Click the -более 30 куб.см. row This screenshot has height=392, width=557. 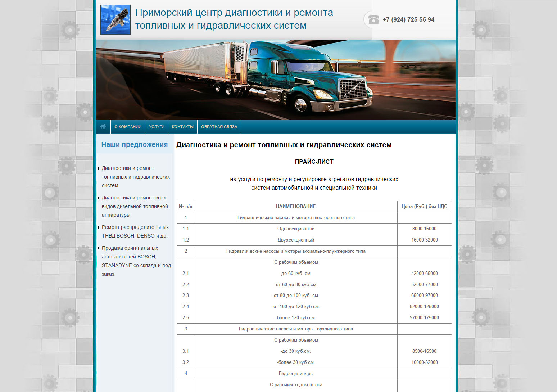click(296, 362)
